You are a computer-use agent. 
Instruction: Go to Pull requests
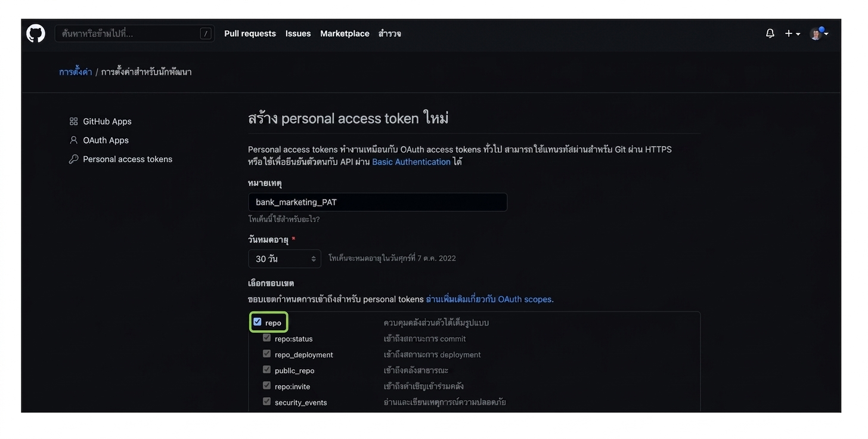250,33
